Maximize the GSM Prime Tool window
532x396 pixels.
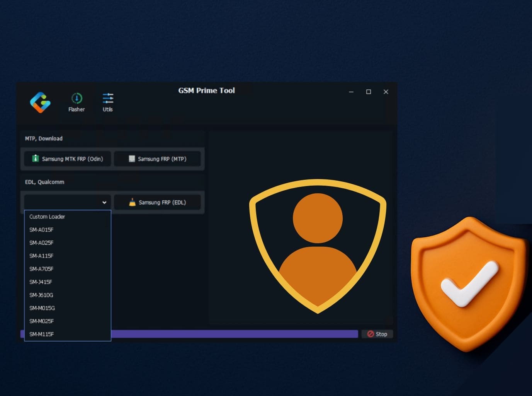pos(369,92)
